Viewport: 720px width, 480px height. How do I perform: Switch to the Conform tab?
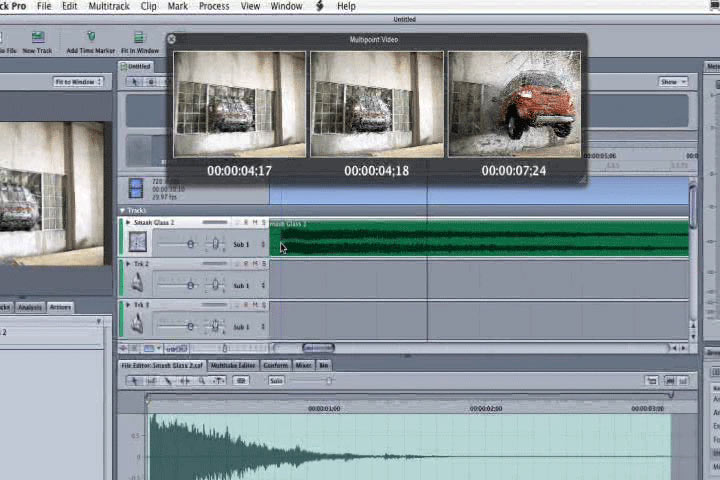tap(276, 365)
